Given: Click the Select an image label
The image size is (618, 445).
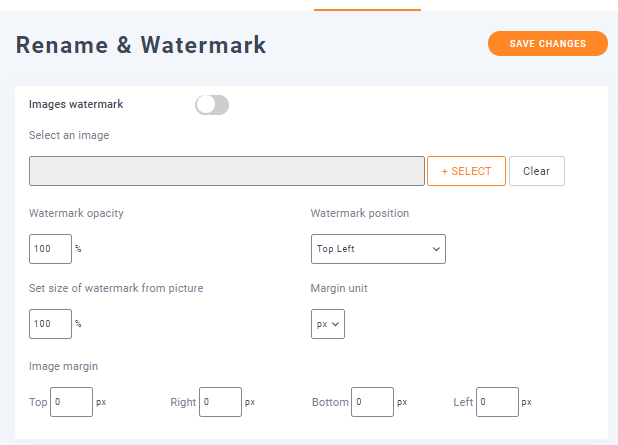Looking at the screenshot, I should (x=69, y=135).
